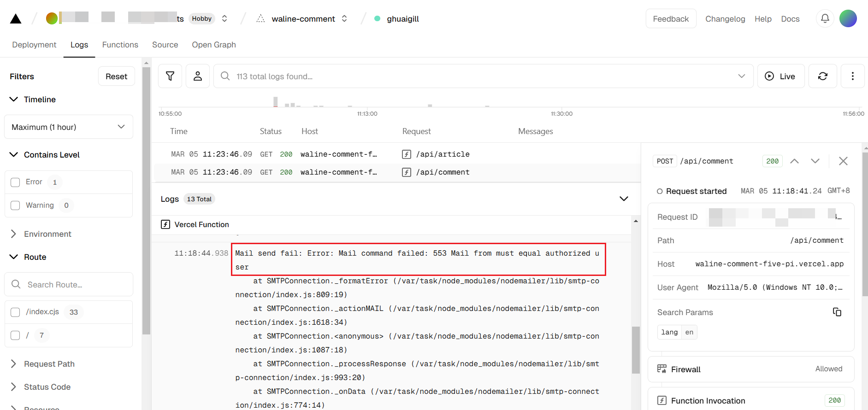Expand the Environment filter section
Viewport: 868px width, 410px height.
pos(47,234)
